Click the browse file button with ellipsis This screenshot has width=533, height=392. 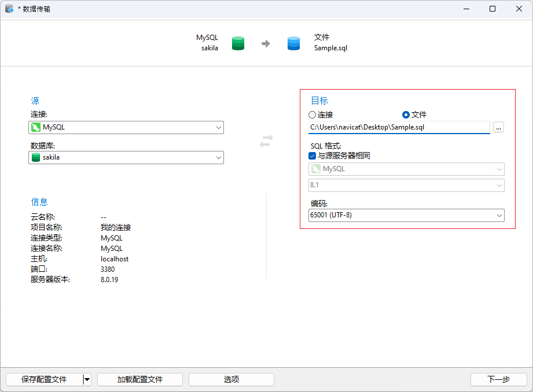pos(498,127)
